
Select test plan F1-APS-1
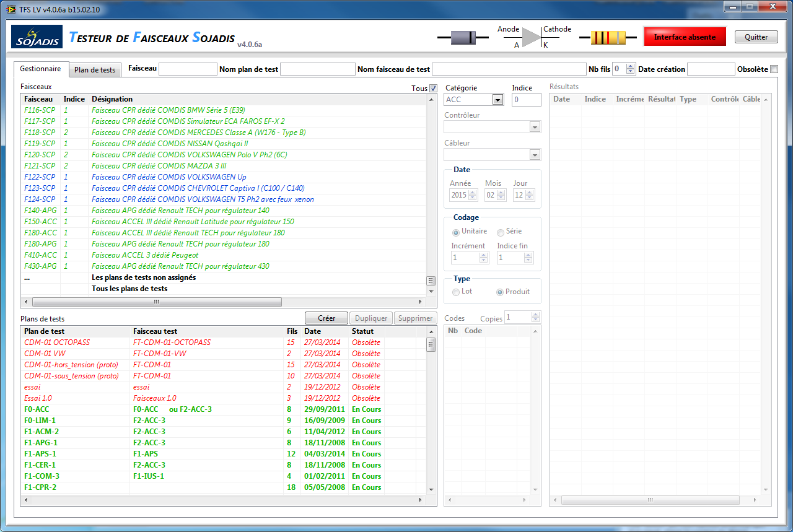pos(224,454)
